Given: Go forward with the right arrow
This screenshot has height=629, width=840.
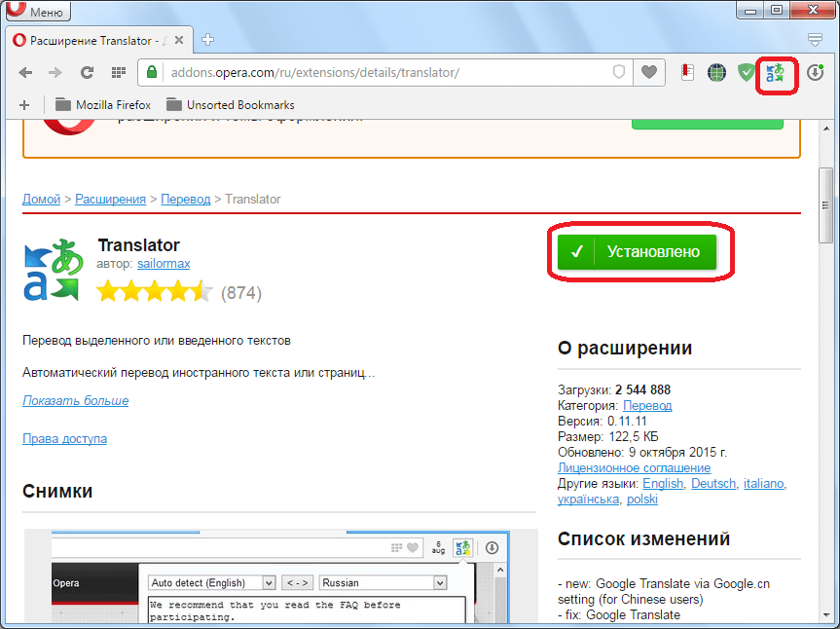Looking at the screenshot, I should coord(55,72).
